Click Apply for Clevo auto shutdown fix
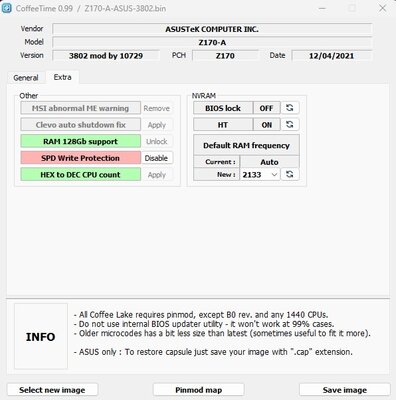The height and width of the screenshot is (400, 396). click(x=156, y=125)
